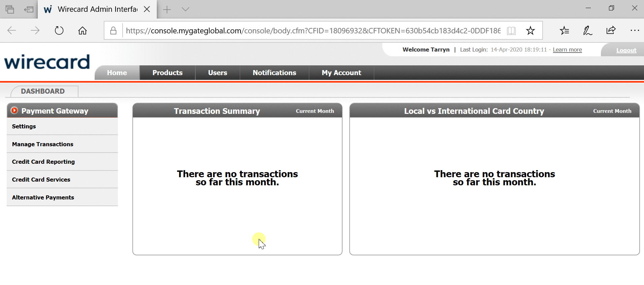The image size is (644, 285).
Task: Open Credit Card Reporting in the sidebar
Action: 62,162
